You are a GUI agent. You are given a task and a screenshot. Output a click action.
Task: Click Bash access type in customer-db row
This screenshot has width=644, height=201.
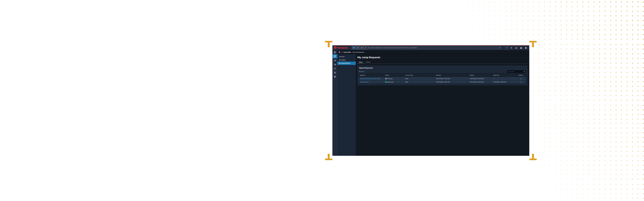(x=407, y=82)
